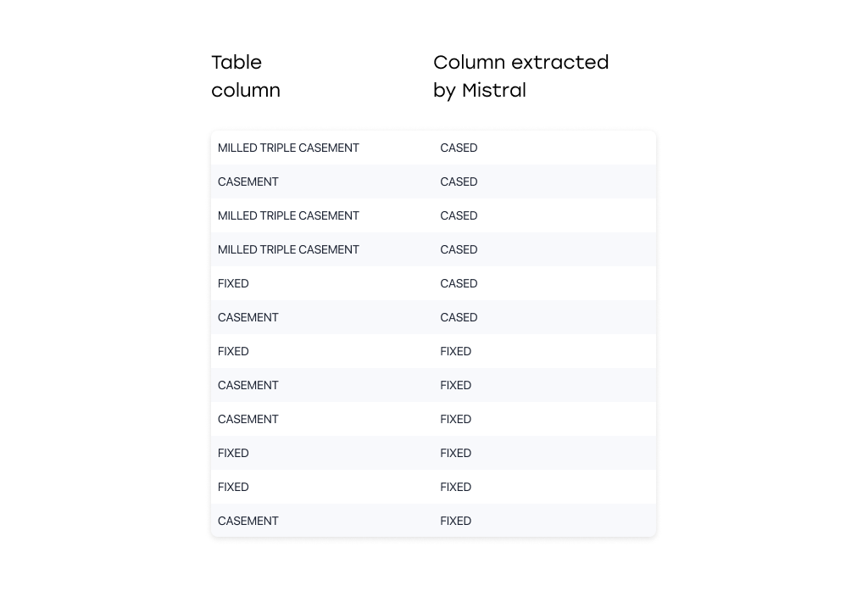Screen dimensions: 868x597
Task: Select the second MILLED TRIPLE CASEMENT cell
Action: pos(288,215)
